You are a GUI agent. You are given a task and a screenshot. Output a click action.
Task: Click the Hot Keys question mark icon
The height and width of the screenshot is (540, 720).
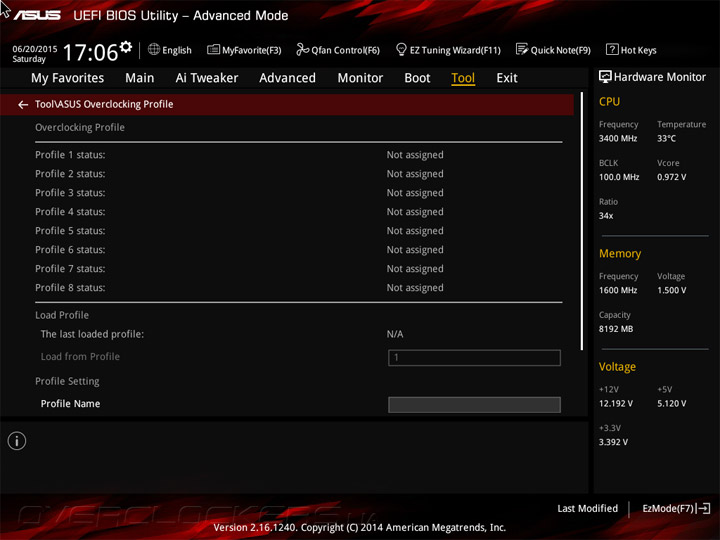point(612,49)
